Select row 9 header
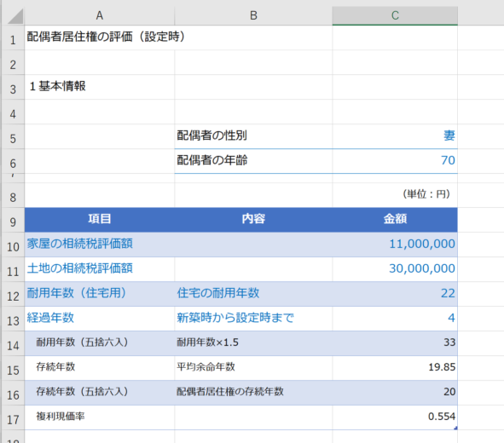This screenshot has height=443, width=504. coord(13,220)
